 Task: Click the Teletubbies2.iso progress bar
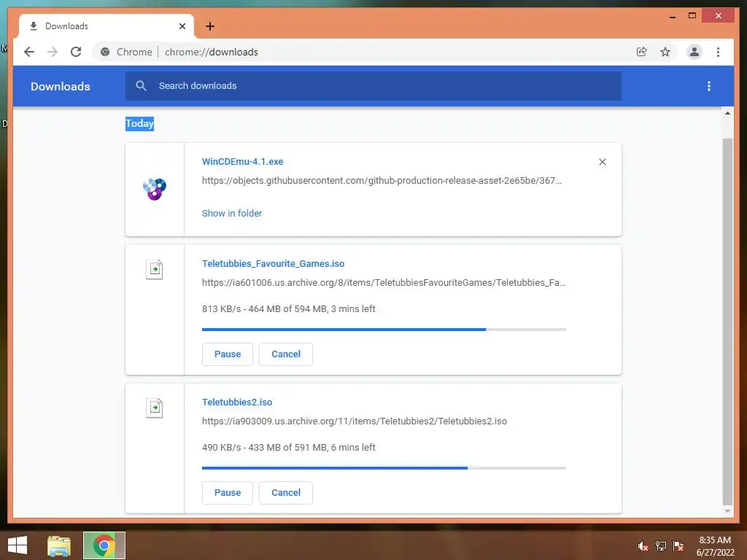pyautogui.click(x=384, y=468)
